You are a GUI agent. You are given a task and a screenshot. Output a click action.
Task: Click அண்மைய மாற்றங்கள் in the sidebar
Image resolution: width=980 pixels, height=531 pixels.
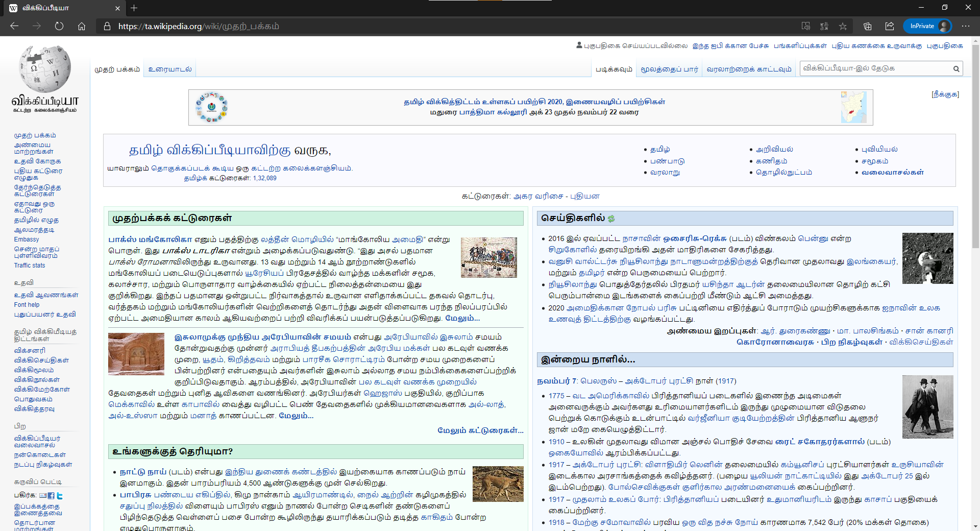click(x=34, y=148)
